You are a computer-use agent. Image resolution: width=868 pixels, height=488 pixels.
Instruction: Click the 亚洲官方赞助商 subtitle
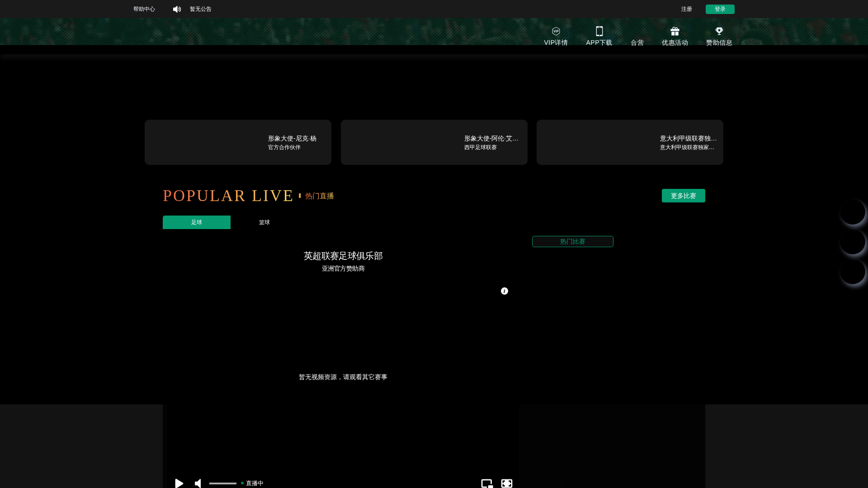(343, 268)
